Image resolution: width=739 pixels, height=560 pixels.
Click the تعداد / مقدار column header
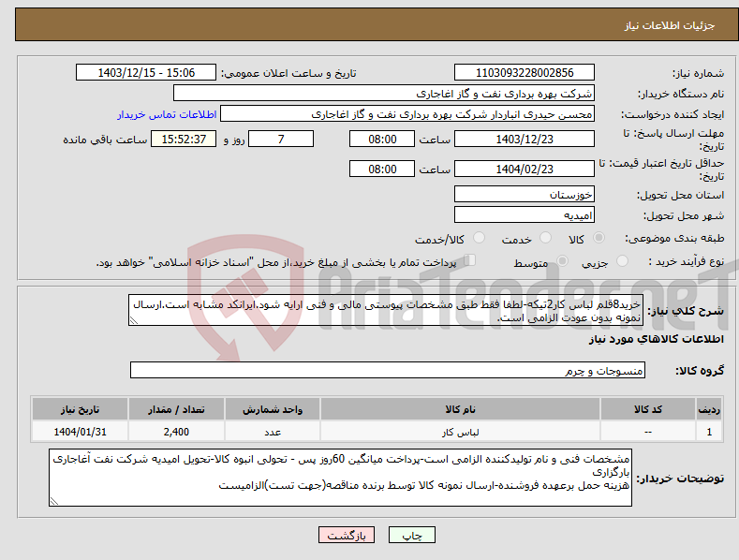tap(176, 409)
